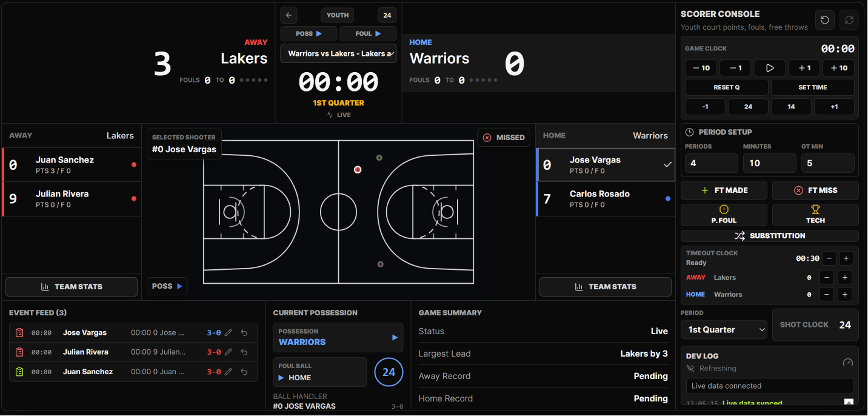Click the 'Live data connected' log entry
868x416 pixels.
(x=770, y=386)
